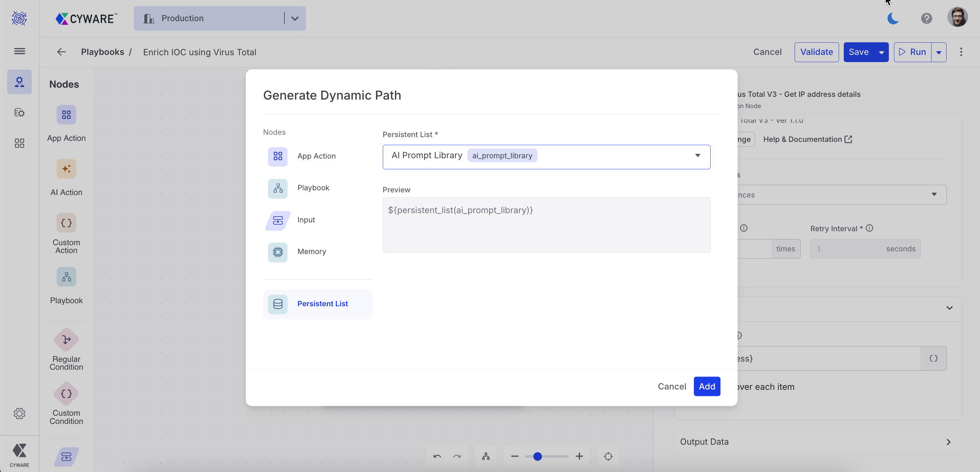Open the help question mark icon
This screenshot has height=472, width=980.
926,18
